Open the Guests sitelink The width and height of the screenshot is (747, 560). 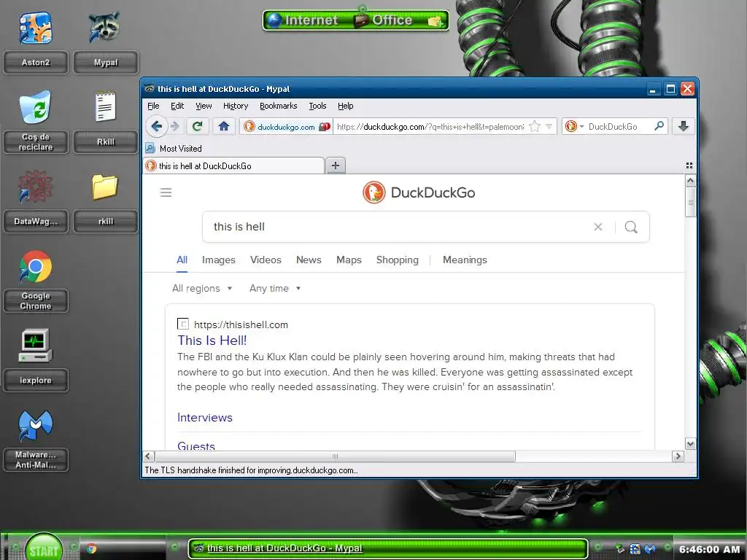click(196, 446)
